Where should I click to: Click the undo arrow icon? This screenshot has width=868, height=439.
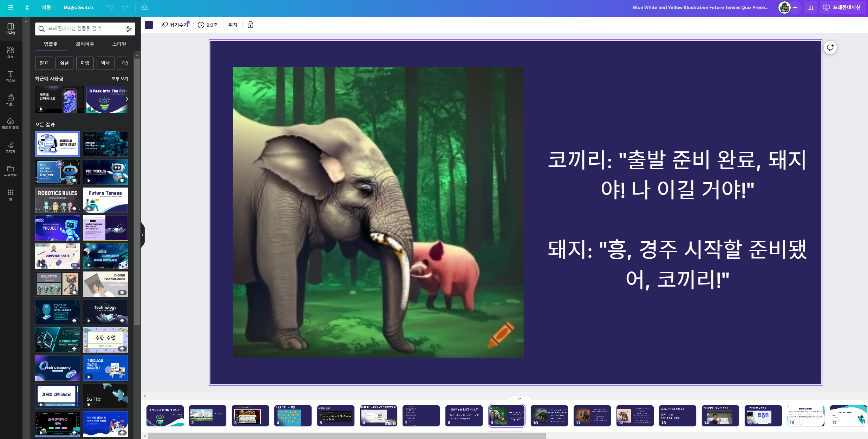(110, 7)
